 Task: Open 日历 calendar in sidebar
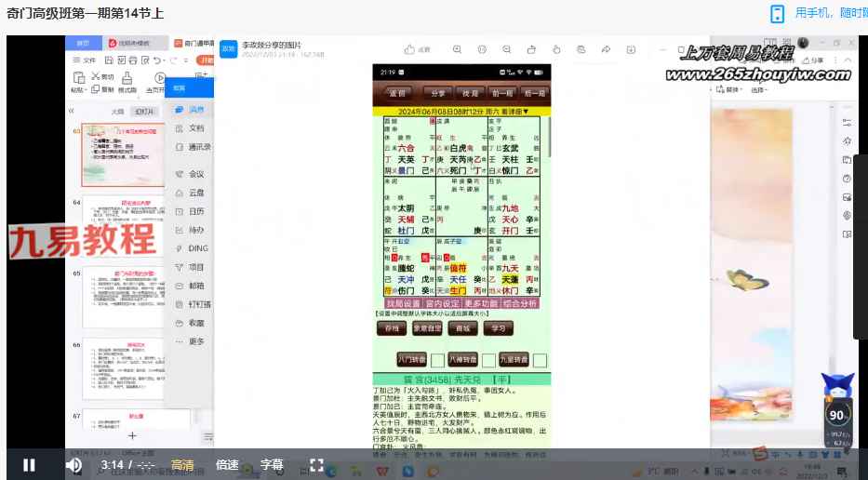click(196, 211)
